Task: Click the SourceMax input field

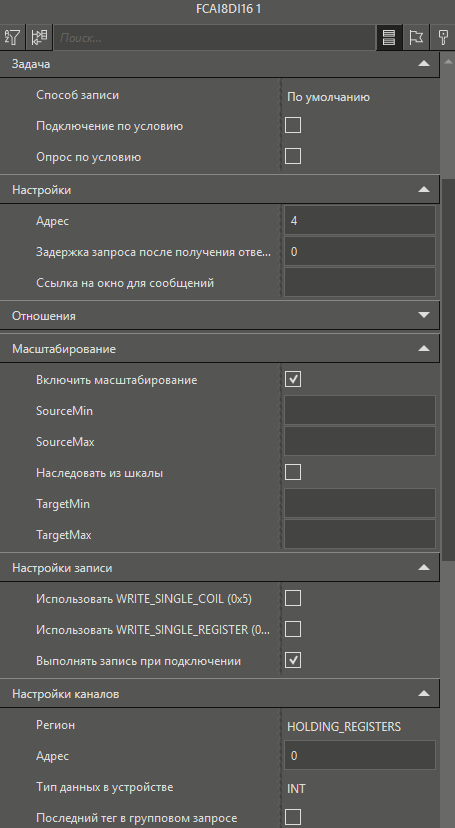Action: pyautogui.click(x=360, y=441)
